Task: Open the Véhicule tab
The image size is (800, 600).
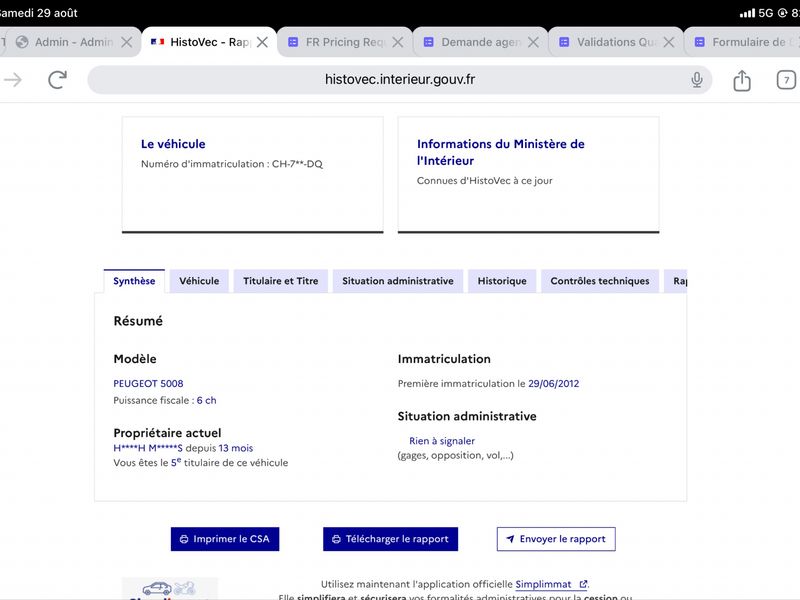Action: coord(199,281)
